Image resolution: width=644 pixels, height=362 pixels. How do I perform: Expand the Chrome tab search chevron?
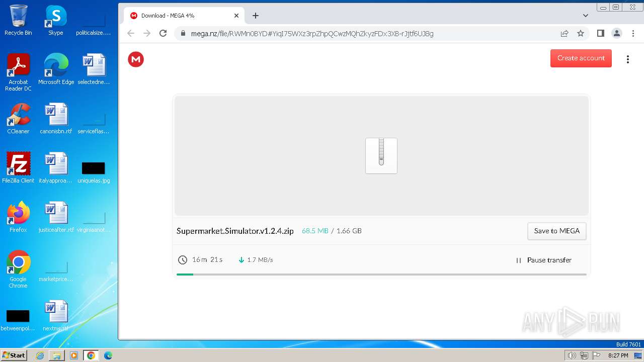point(586,16)
